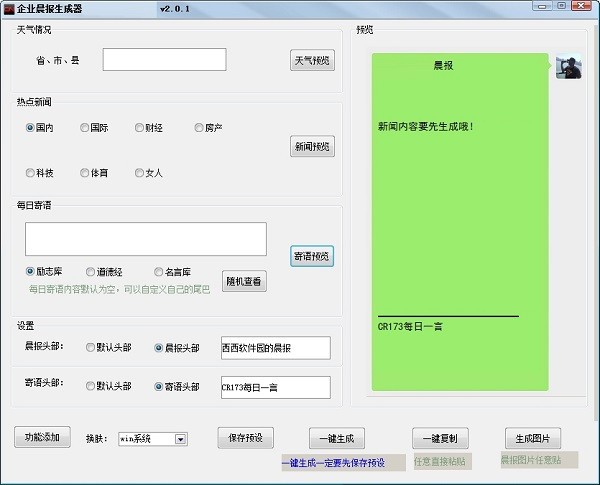Select the 科技 news option
This screenshot has height=485, width=600.
click(30, 173)
